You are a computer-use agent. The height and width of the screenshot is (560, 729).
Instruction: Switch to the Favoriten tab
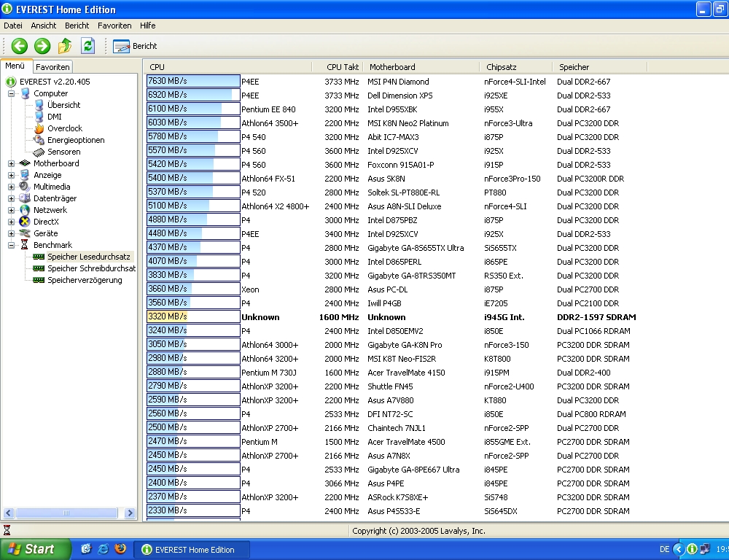point(52,67)
